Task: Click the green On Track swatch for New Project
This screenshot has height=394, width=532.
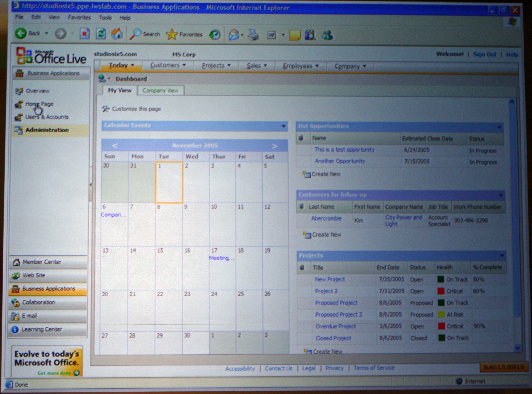Action: click(441, 279)
